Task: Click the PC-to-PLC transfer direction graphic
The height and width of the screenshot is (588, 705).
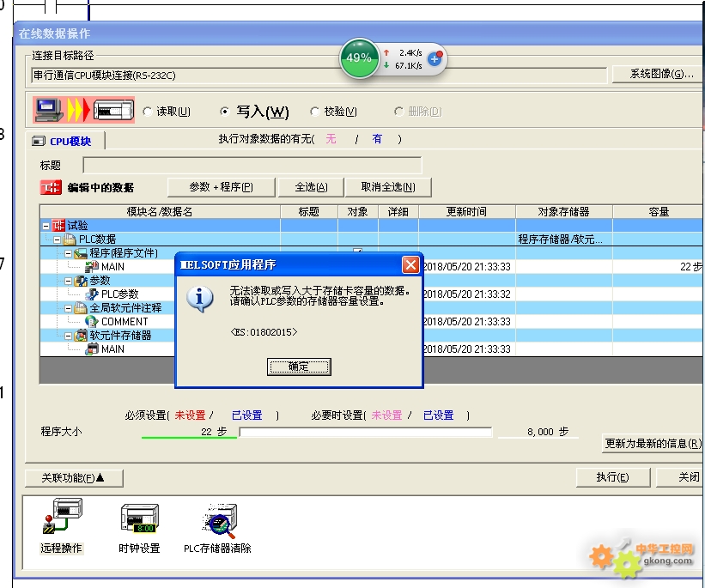Action: 84,111
